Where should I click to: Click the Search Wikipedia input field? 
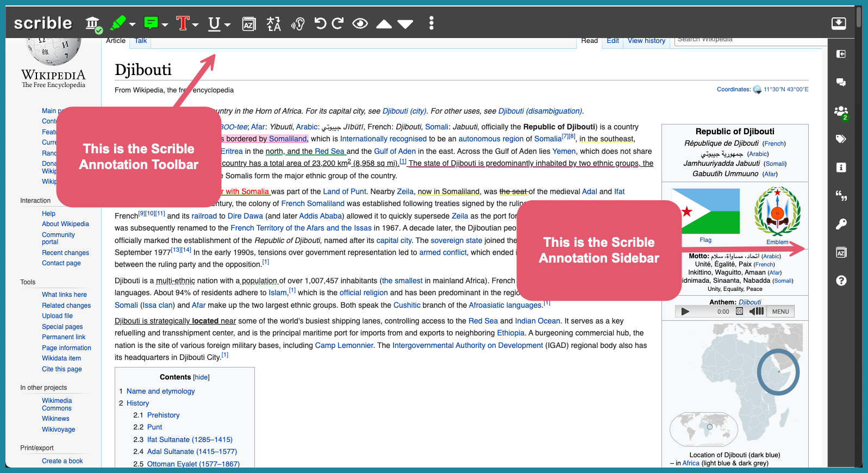coord(750,40)
